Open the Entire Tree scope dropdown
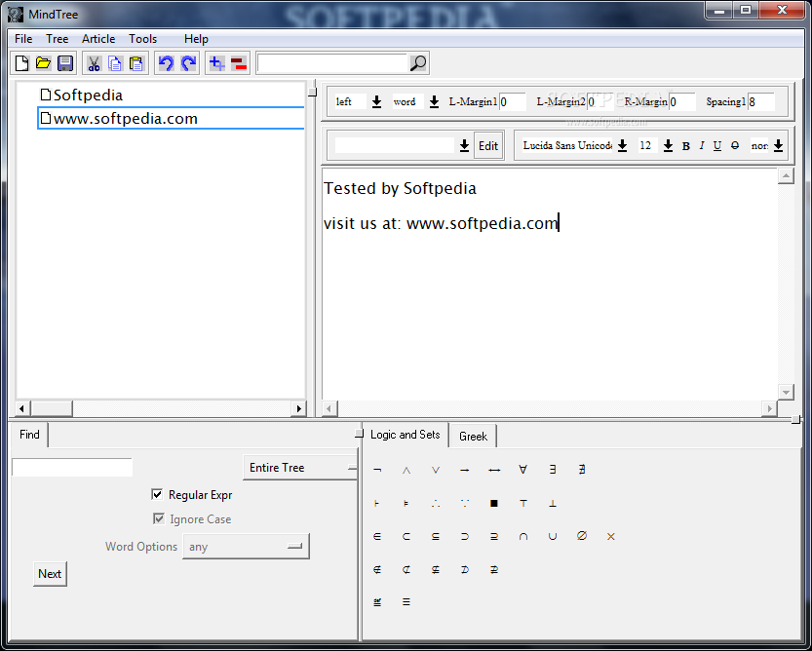 coord(300,468)
